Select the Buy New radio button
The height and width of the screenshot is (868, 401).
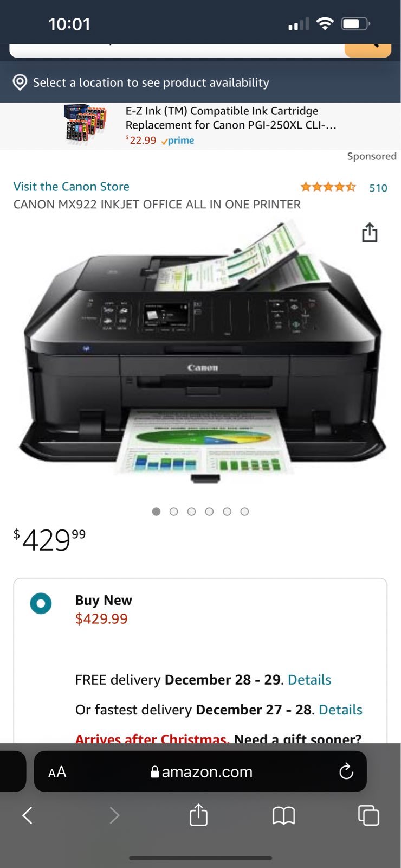(41, 603)
